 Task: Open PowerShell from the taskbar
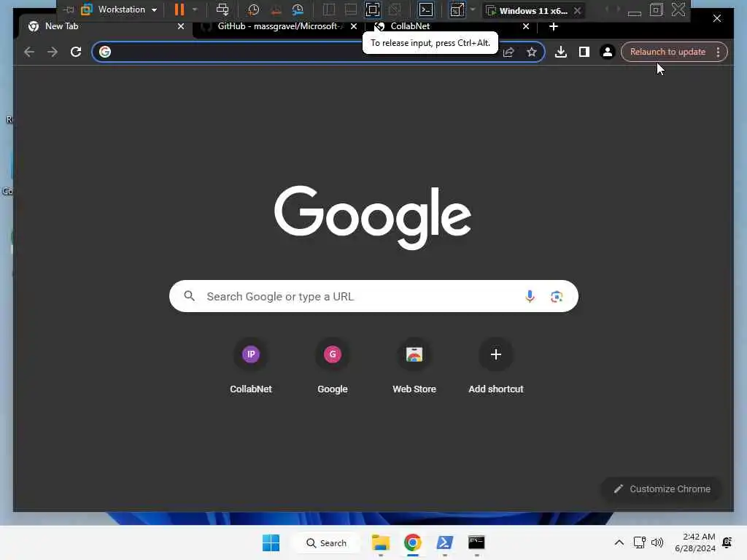[444, 542]
